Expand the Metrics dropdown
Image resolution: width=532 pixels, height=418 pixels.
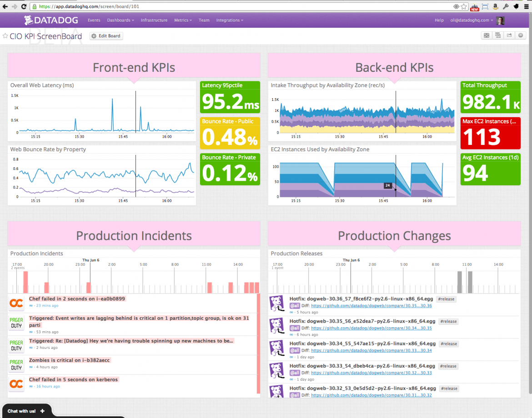click(x=183, y=20)
